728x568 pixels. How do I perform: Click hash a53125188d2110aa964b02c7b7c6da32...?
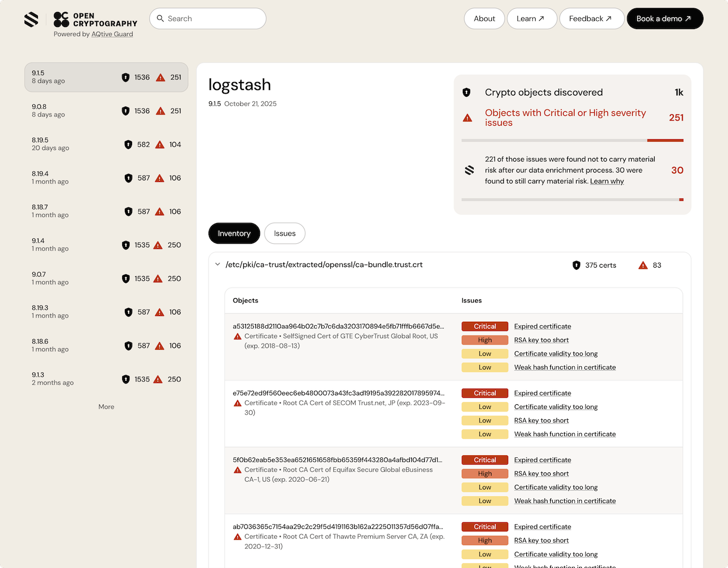coord(339,326)
